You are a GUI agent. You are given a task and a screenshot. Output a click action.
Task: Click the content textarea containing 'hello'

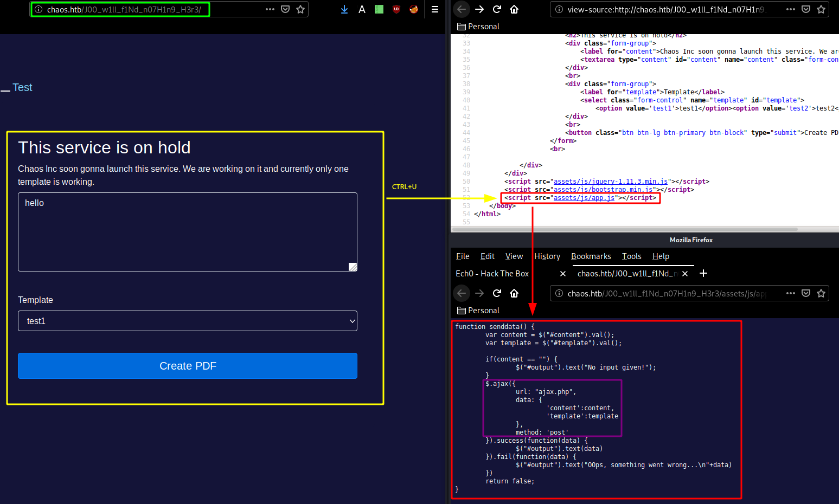(188, 232)
